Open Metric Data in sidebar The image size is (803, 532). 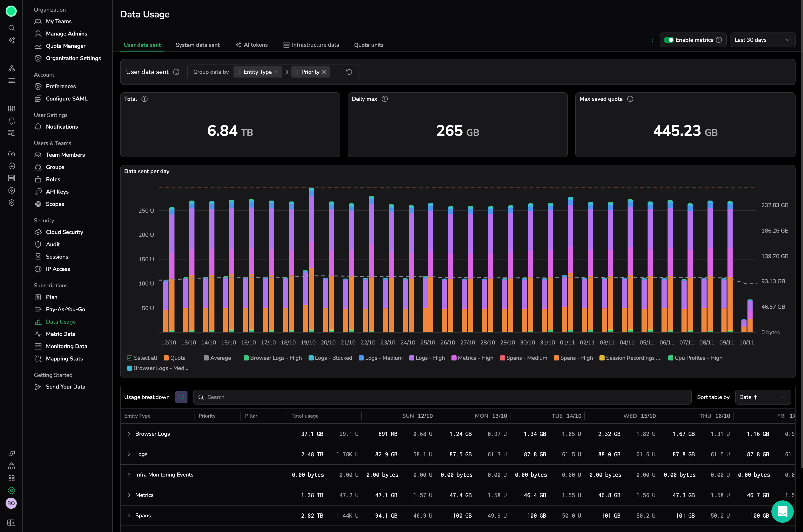point(60,334)
